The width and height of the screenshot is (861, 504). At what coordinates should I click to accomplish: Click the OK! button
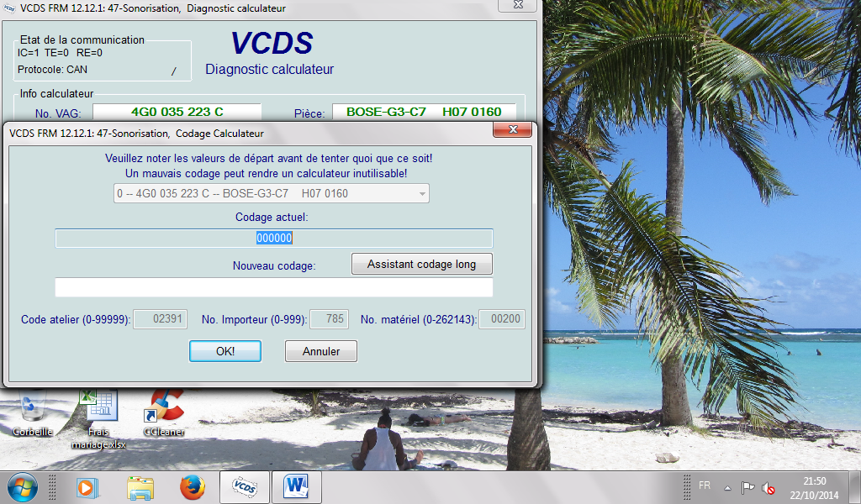(225, 351)
